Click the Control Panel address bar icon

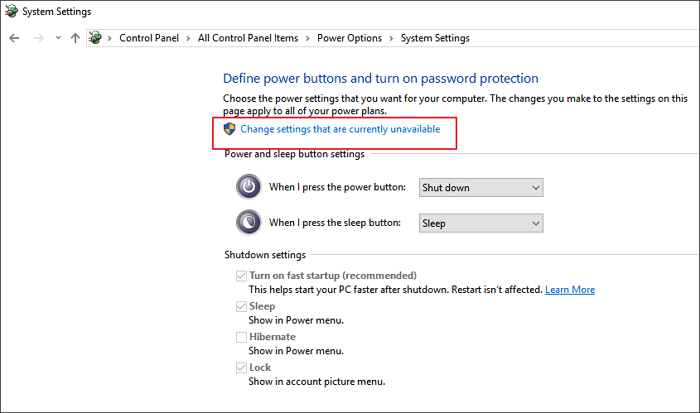tap(96, 38)
